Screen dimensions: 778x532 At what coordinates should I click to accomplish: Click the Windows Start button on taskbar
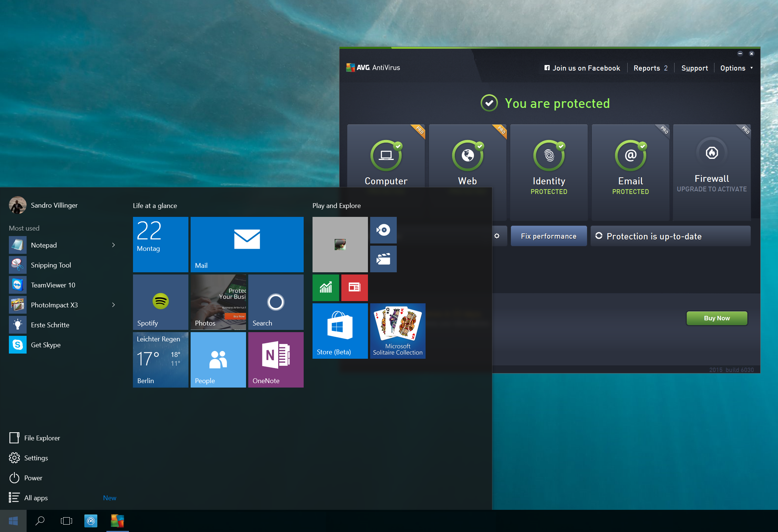13,521
